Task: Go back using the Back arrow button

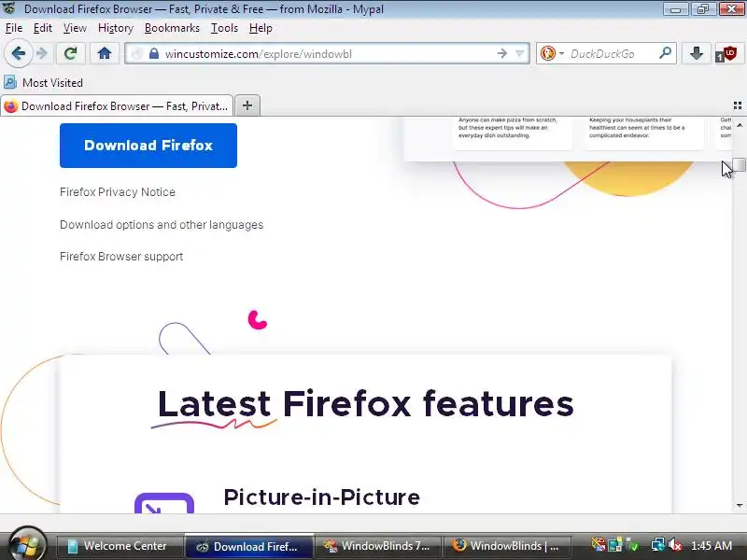Action: [x=18, y=53]
